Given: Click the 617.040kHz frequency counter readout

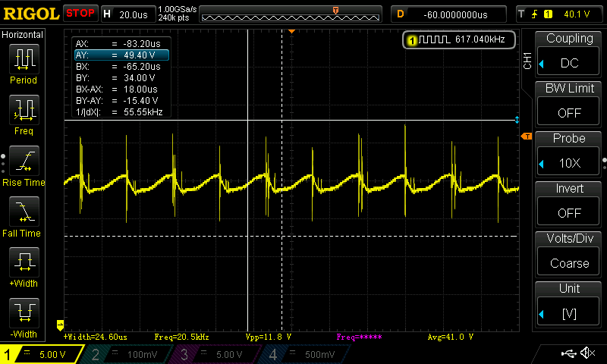Looking at the screenshot, I should [x=459, y=39].
